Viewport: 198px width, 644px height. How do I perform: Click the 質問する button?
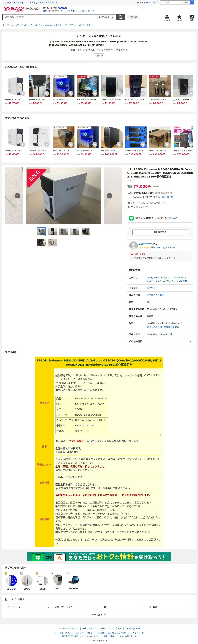(x=160, y=232)
